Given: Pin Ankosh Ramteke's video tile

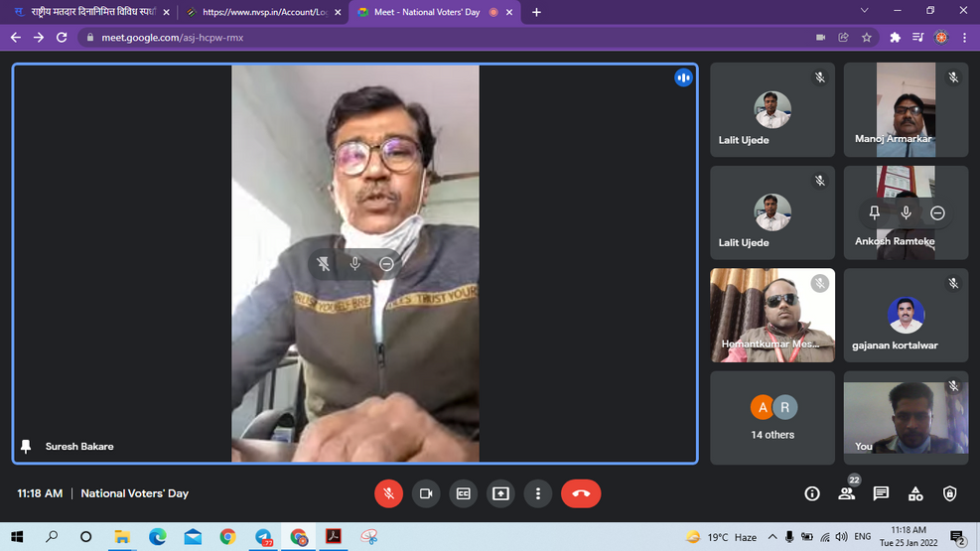Looking at the screenshot, I should (x=874, y=212).
